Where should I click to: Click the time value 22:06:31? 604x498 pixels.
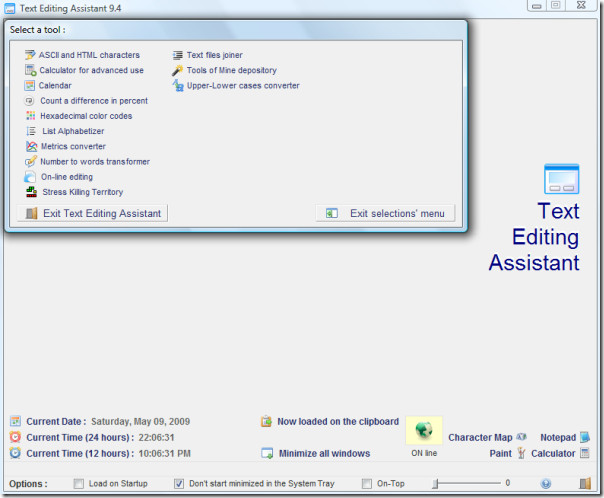pyautogui.click(x=156, y=438)
